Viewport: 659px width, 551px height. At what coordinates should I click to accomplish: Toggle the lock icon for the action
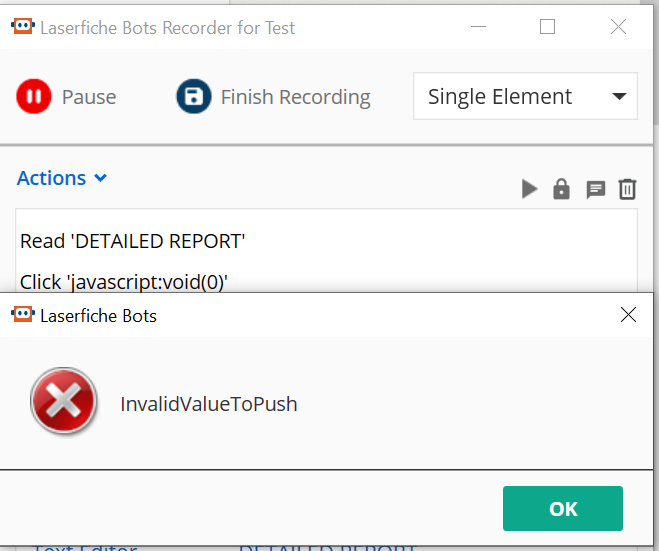point(561,189)
